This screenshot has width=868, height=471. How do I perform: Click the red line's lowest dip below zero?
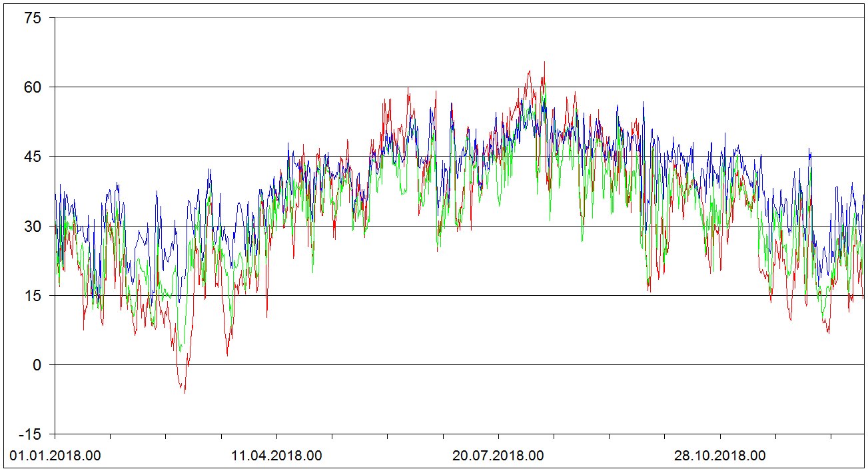point(185,392)
